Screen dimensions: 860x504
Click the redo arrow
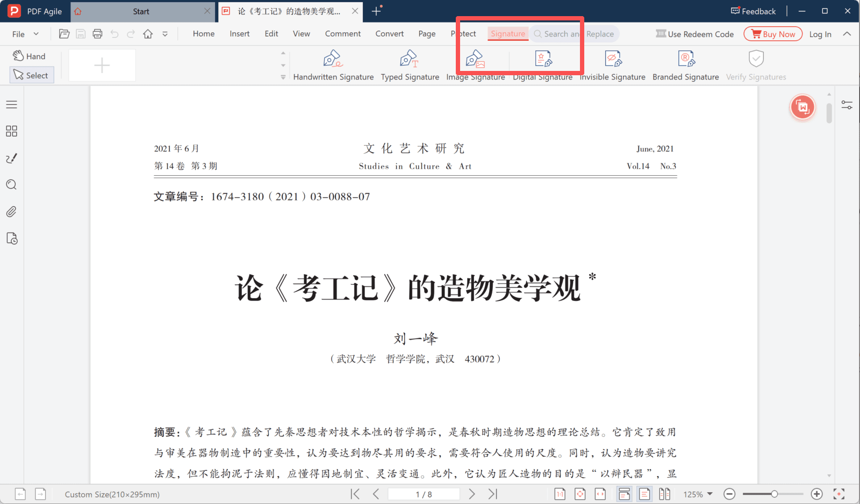point(131,34)
